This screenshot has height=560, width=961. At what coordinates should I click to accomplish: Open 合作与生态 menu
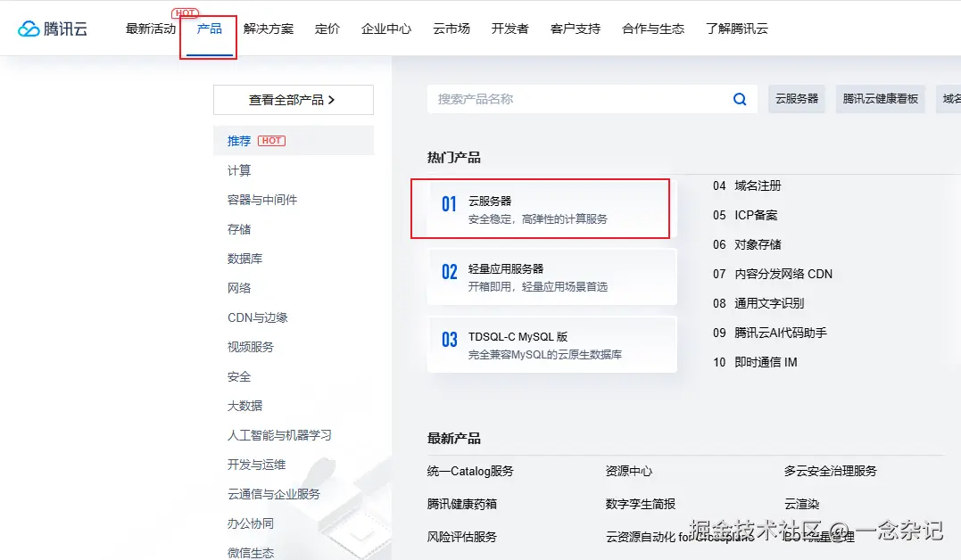(653, 29)
